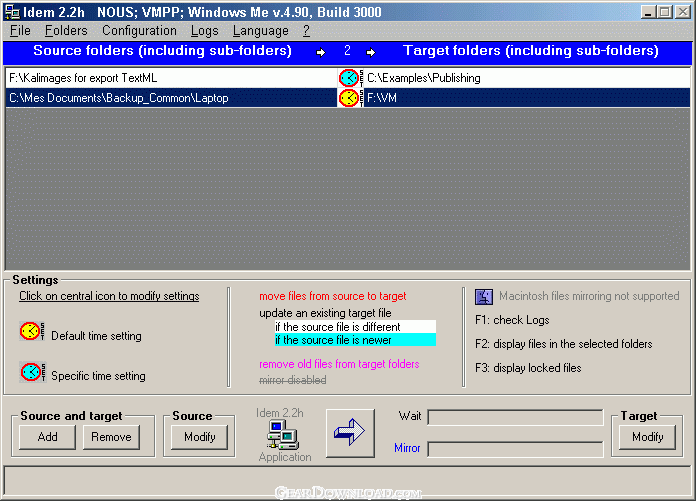Image resolution: width=696 pixels, height=501 pixels.
Task: Click Modify in the Source group
Action: 200,437
